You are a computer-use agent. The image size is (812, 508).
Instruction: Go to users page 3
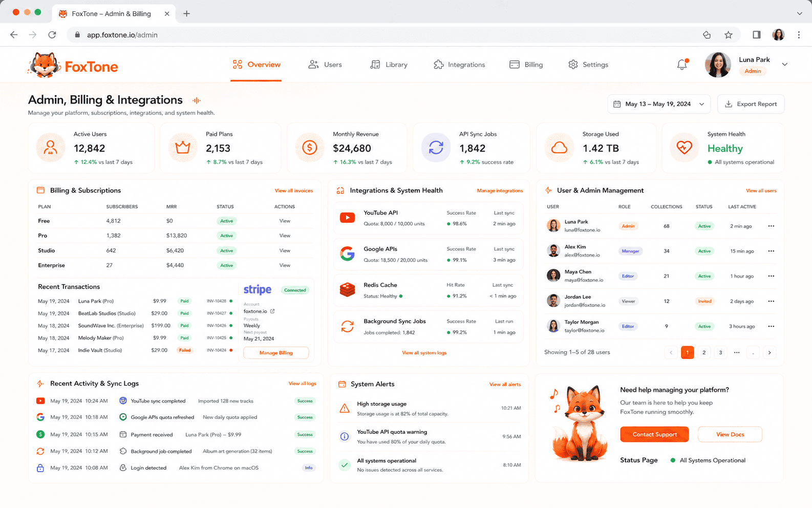(x=720, y=352)
